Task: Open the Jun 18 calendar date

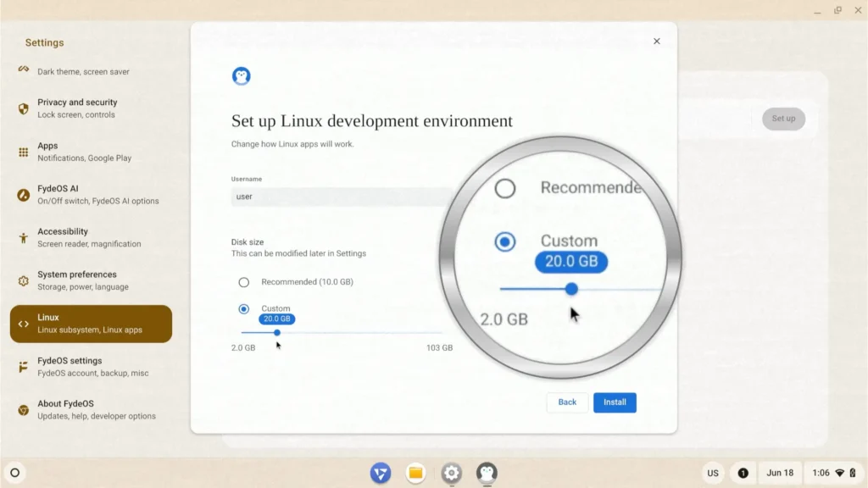Action: point(780,473)
